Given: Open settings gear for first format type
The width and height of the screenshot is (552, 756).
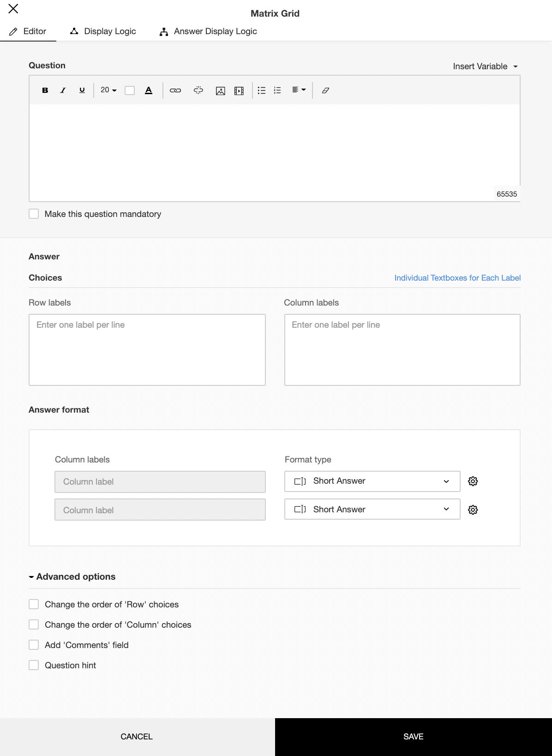Looking at the screenshot, I should click(473, 481).
